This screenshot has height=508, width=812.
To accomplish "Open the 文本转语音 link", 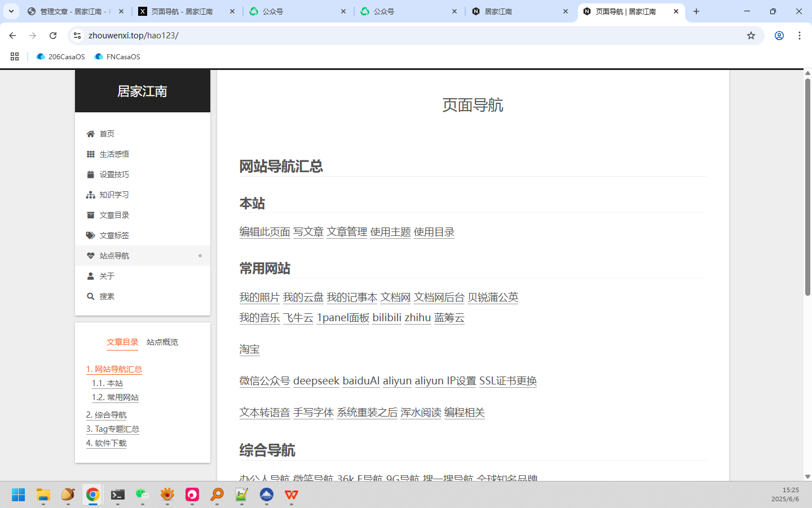I will point(264,413).
